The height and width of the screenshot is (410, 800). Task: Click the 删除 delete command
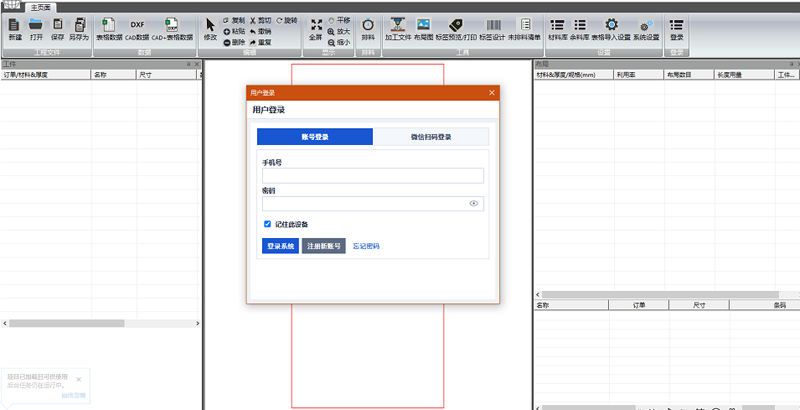click(x=234, y=42)
